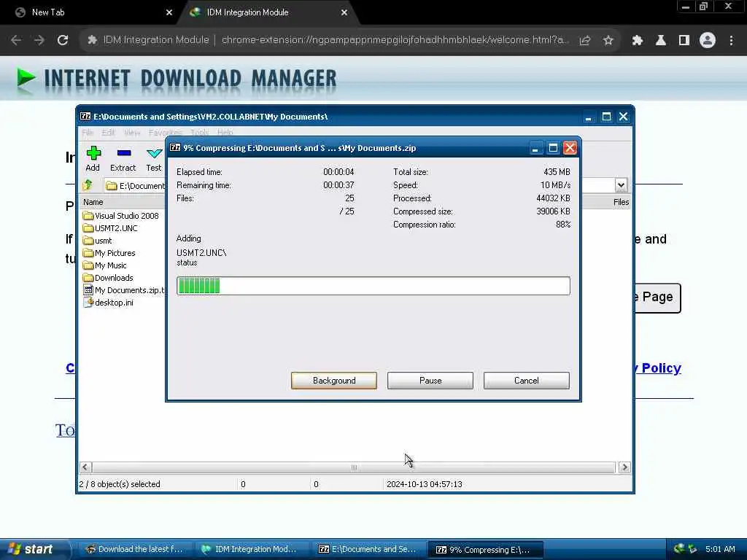Open the address path dropdown in 7-Zip
Viewport: 747px width, 560px height.
[621, 185]
